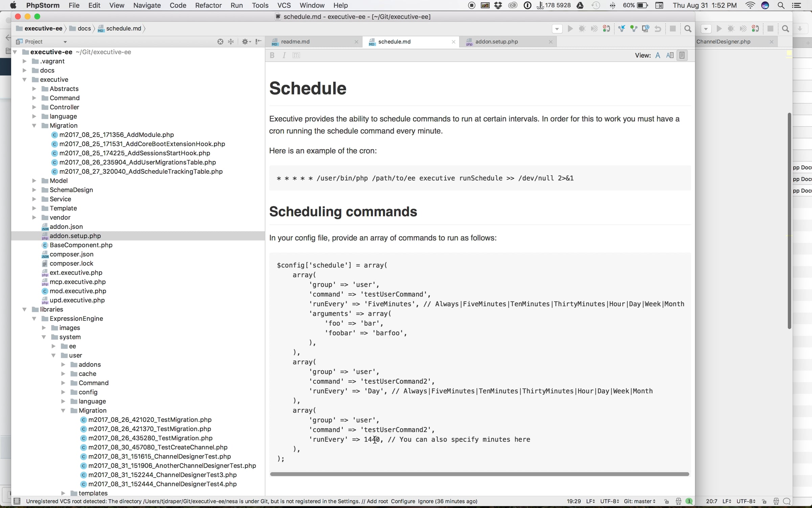The width and height of the screenshot is (812, 508).
Task: Switch to the addon.setup.php tab
Action: [x=496, y=42]
